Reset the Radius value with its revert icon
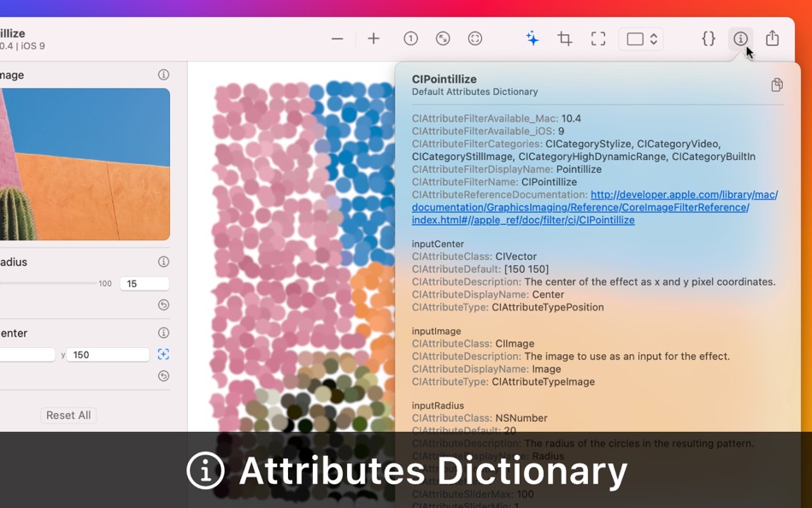Viewport: 812px width, 508px height. click(163, 304)
